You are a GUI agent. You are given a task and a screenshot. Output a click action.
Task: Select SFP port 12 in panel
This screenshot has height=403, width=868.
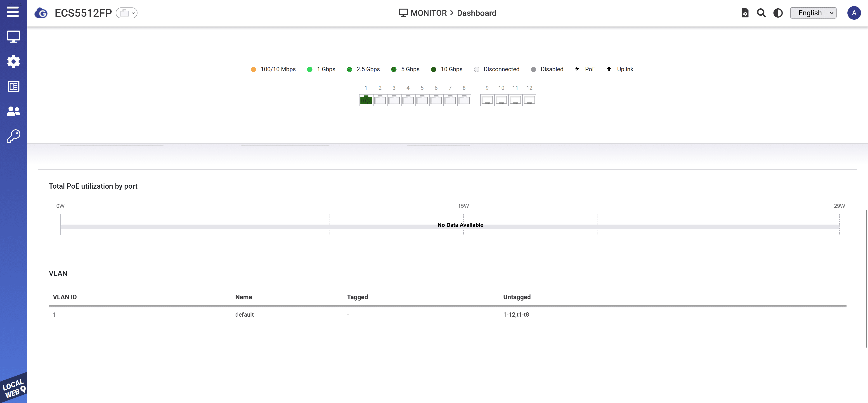[529, 100]
